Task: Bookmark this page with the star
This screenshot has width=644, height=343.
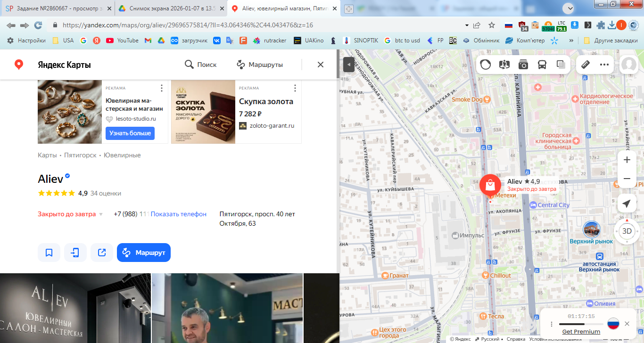Action: [492, 25]
